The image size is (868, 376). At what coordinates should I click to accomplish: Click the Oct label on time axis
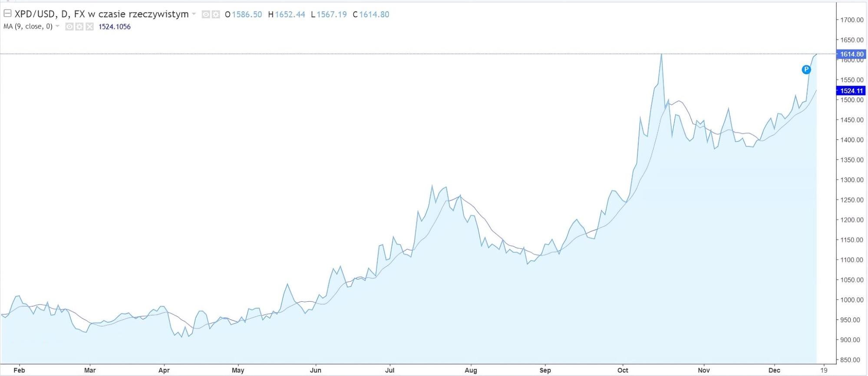[623, 370]
